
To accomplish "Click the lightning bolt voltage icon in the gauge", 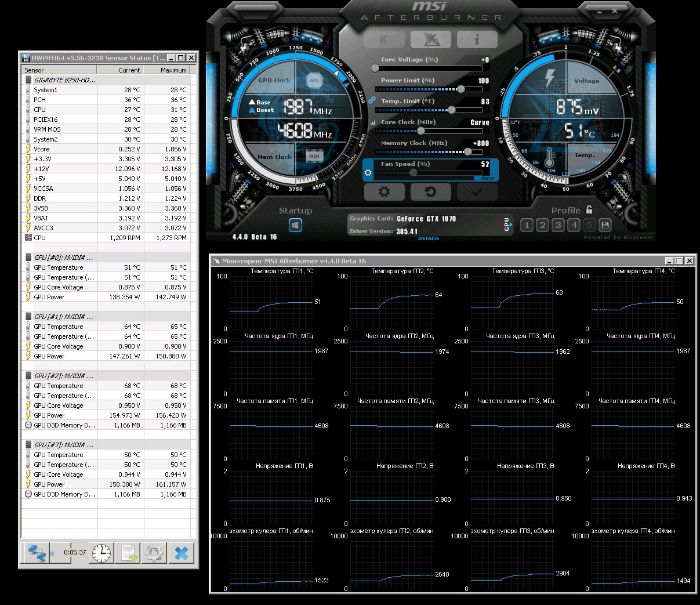I will coord(550,79).
